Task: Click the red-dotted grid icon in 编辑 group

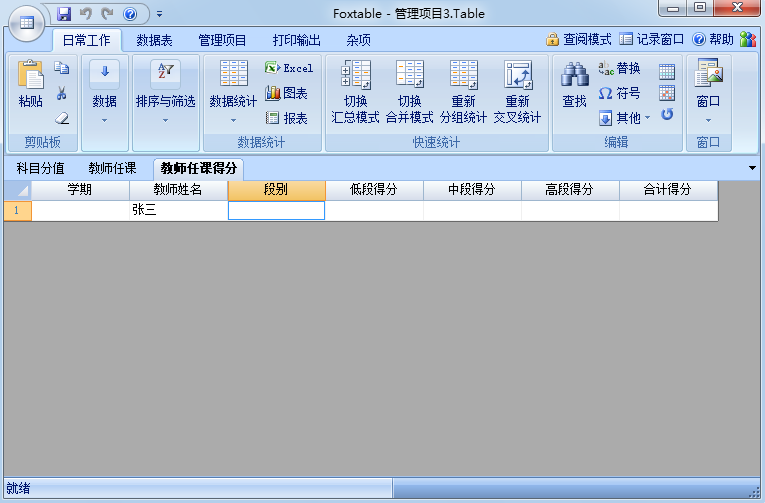Action: [667, 93]
